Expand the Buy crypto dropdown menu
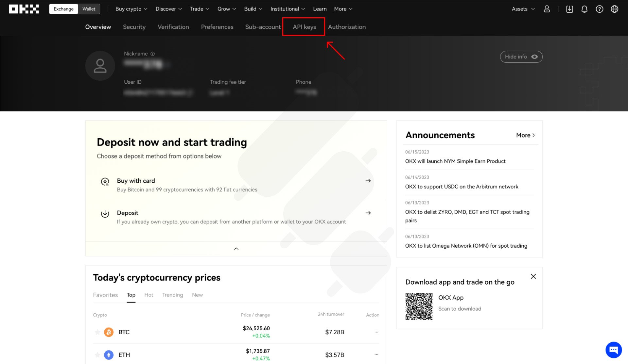 [x=131, y=9]
